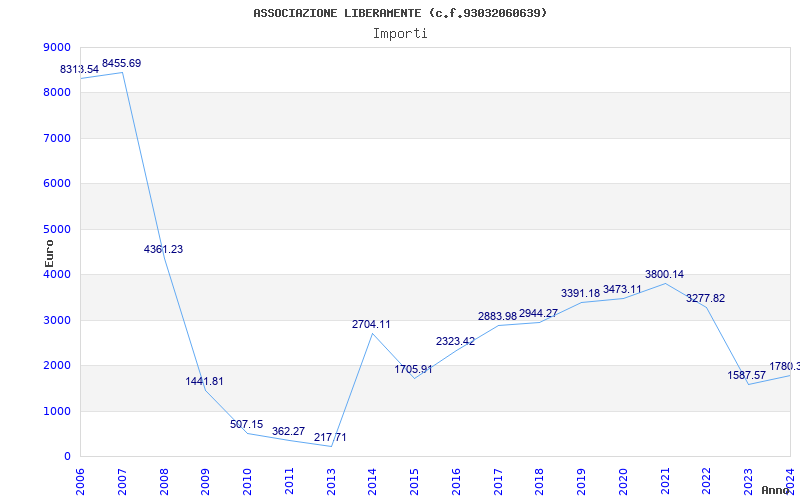Click the 2009 year label

(206, 481)
